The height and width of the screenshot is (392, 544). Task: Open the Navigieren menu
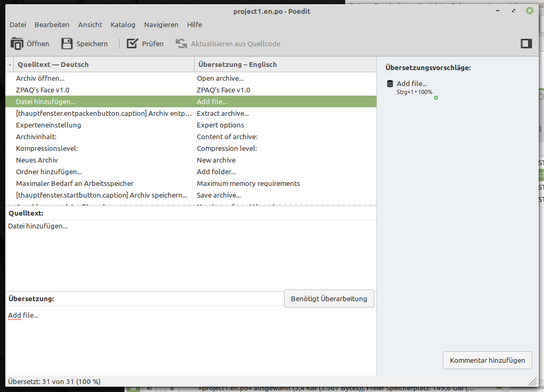click(161, 24)
